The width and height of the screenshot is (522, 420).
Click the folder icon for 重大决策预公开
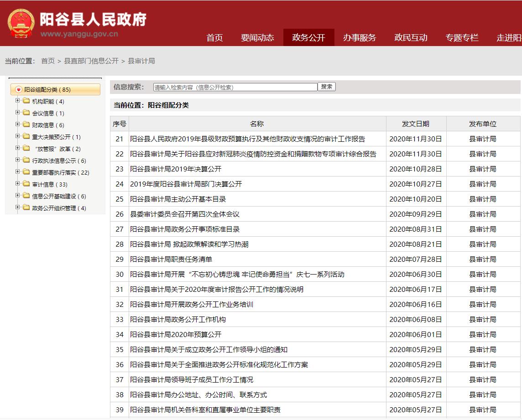click(26, 136)
